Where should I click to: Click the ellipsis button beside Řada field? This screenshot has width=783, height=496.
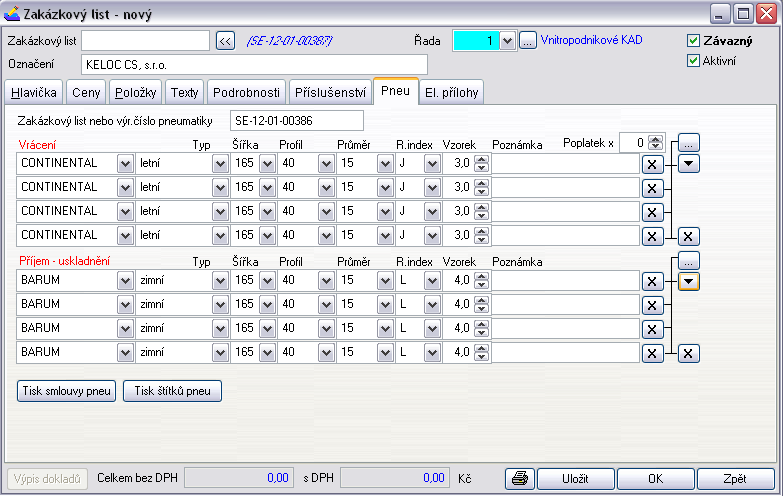(527, 41)
